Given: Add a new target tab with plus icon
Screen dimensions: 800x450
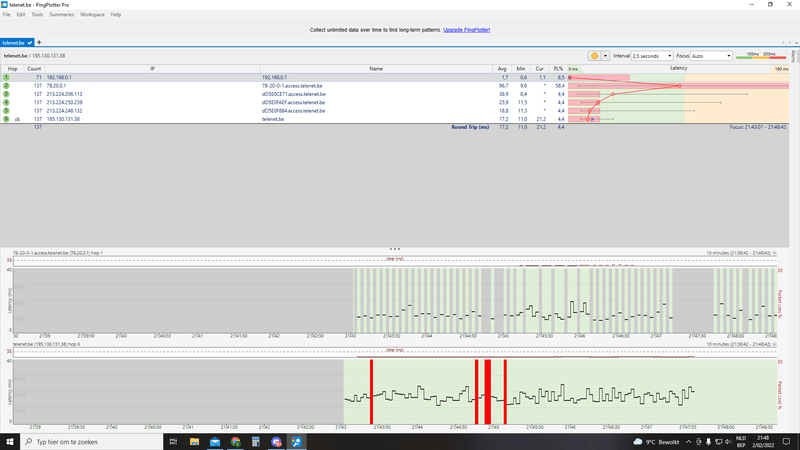Looking at the screenshot, I should tap(39, 43).
